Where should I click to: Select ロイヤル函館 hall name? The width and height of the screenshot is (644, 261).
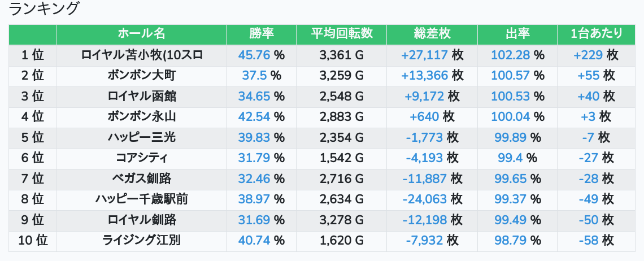pos(141,96)
